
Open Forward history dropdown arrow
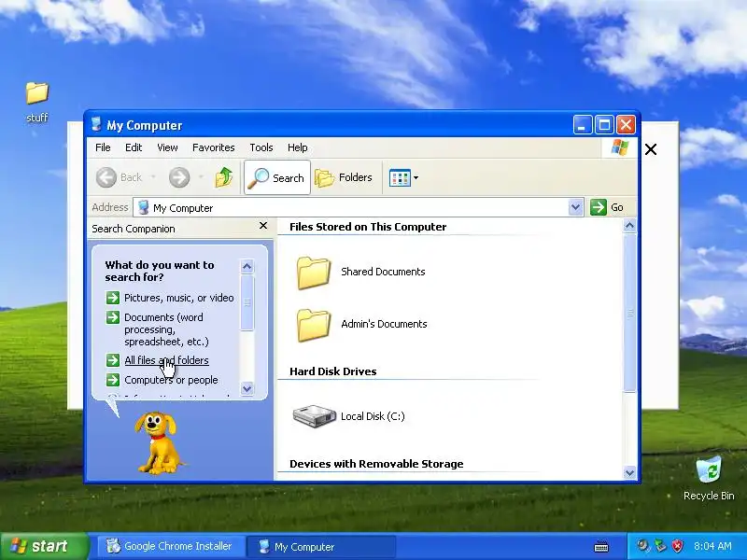(201, 177)
